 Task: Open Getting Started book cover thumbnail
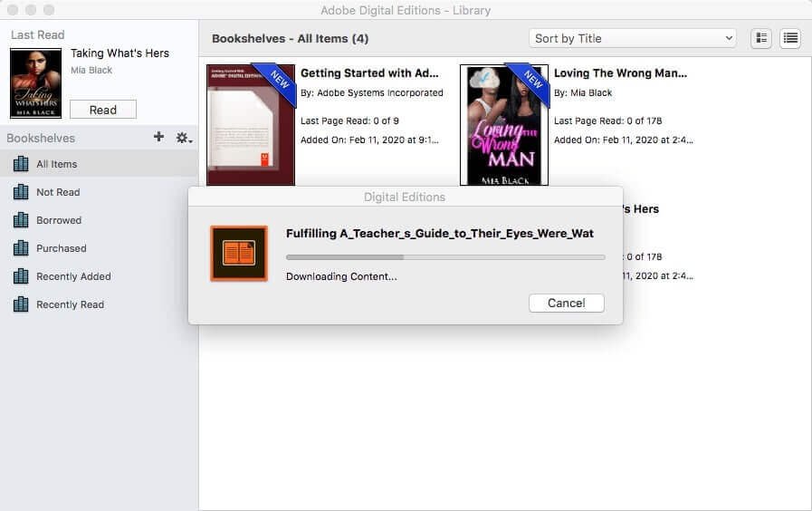(x=251, y=124)
